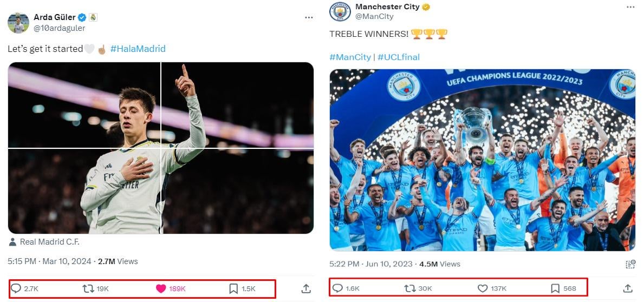The height and width of the screenshot is (302, 644).
Task: Unlike Arda Güler's tweet
Action: tap(161, 288)
